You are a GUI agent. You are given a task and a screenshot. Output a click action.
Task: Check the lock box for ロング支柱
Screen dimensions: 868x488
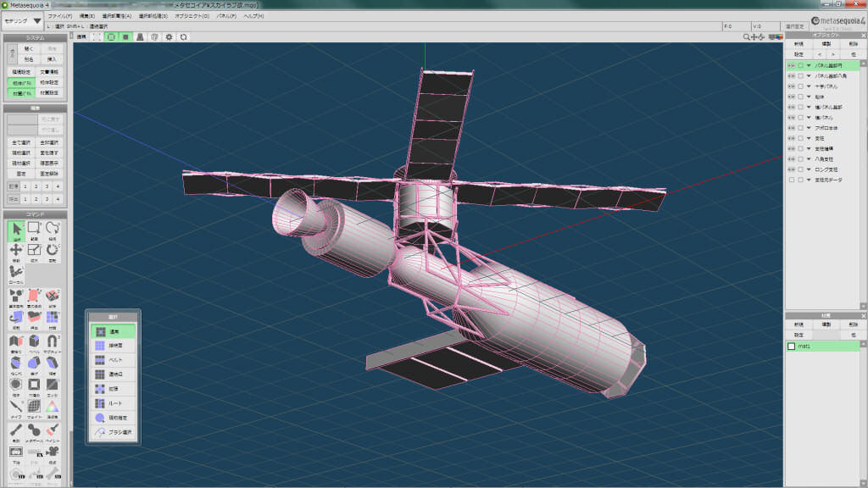tap(800, 169)
